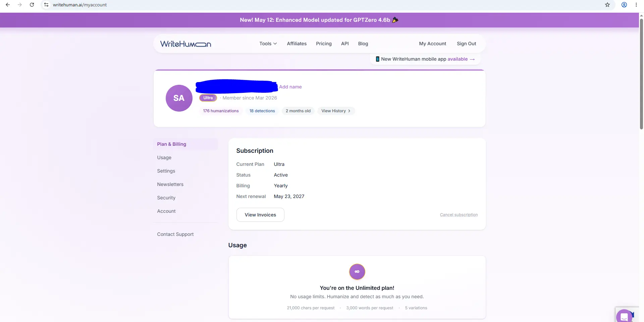Click the View Invoices button
Viewport: 644px width, 322px height.
(x=260, y=215)
